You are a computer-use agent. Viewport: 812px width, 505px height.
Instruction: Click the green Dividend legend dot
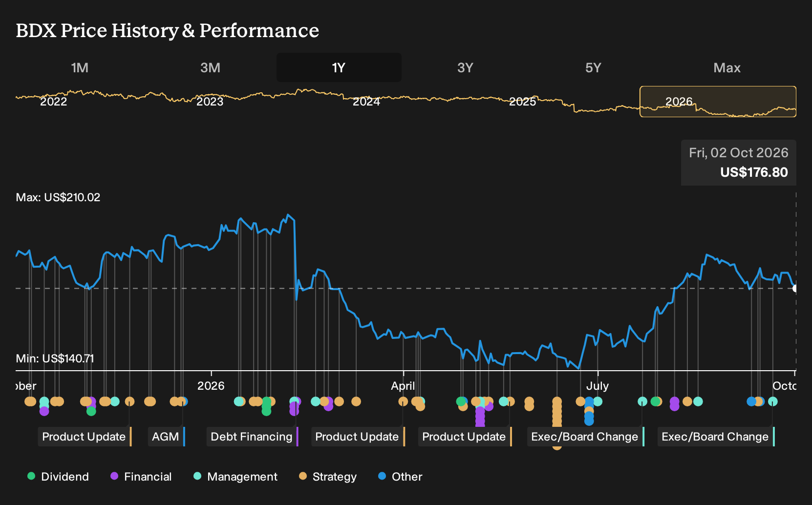[x=31, y=476]
